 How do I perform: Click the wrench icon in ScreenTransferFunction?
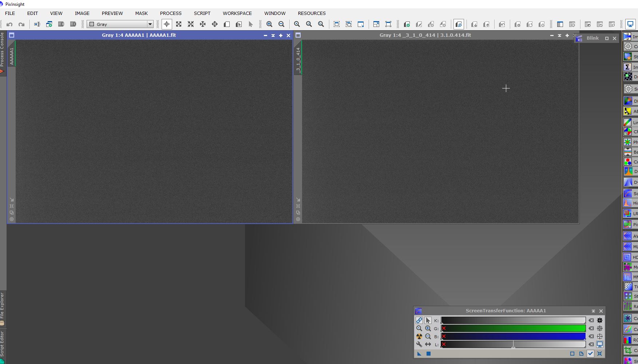pos(419,344)
